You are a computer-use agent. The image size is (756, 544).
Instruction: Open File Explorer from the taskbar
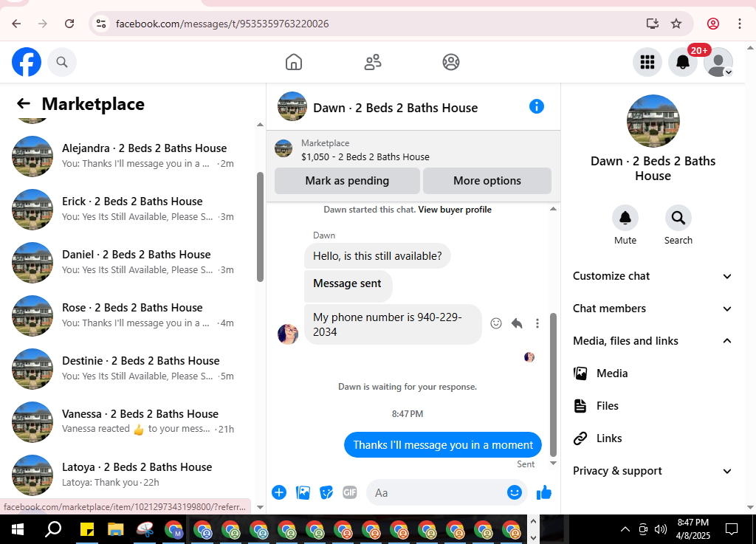(x=116, y=529)
